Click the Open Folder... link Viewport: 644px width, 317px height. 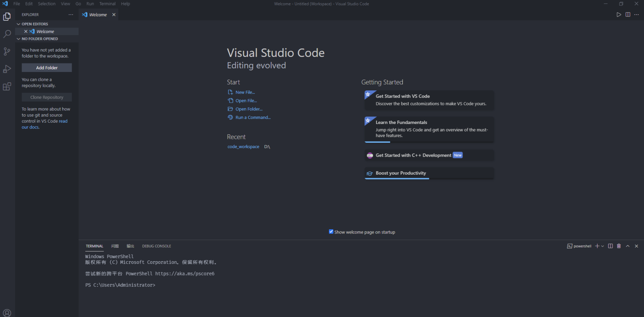click(249, 109)
